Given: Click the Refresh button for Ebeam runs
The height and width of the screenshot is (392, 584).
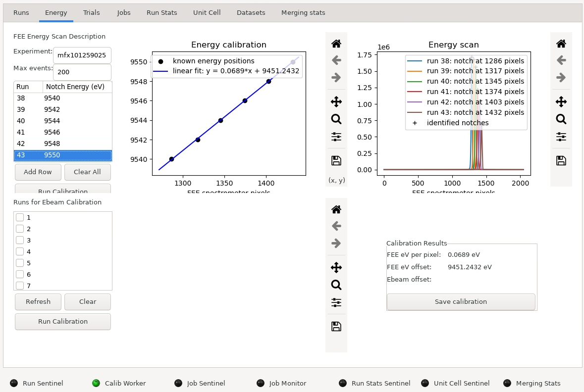Looking at the screenshot, I should click(x=38, y=301).
